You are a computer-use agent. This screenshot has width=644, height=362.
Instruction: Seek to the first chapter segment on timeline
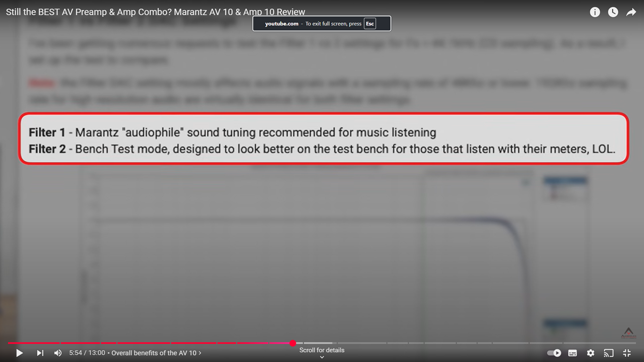point(33,343)
